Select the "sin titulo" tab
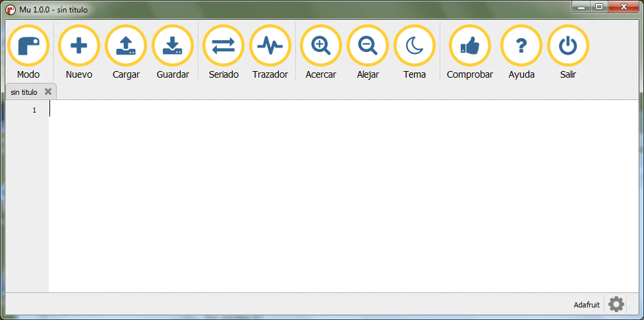The image size is (644, 320). tap(24, 92)
